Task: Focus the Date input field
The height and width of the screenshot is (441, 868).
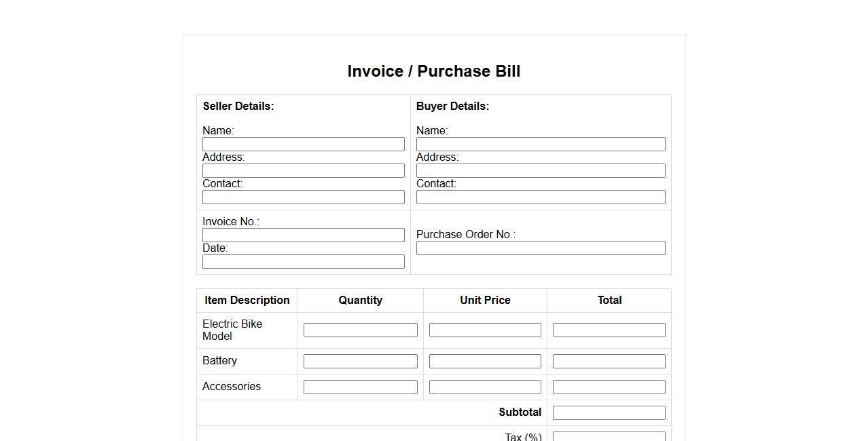Action: tap(303, 261)
